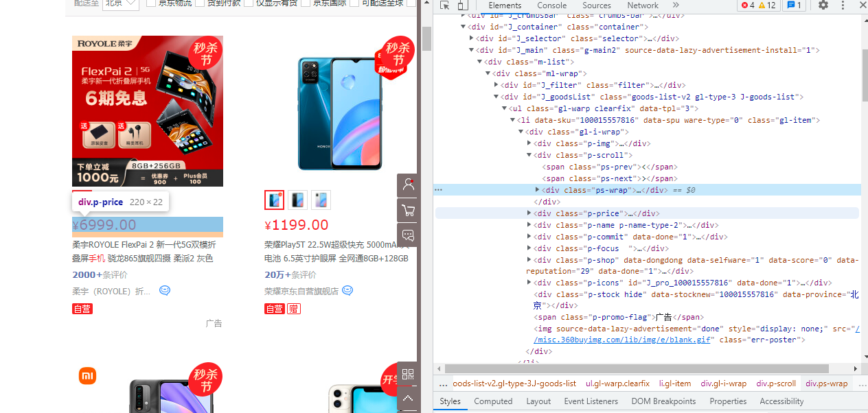Select the blue Honor color thumbnail
The image size is (868, 413).
(x=275, y=200)
